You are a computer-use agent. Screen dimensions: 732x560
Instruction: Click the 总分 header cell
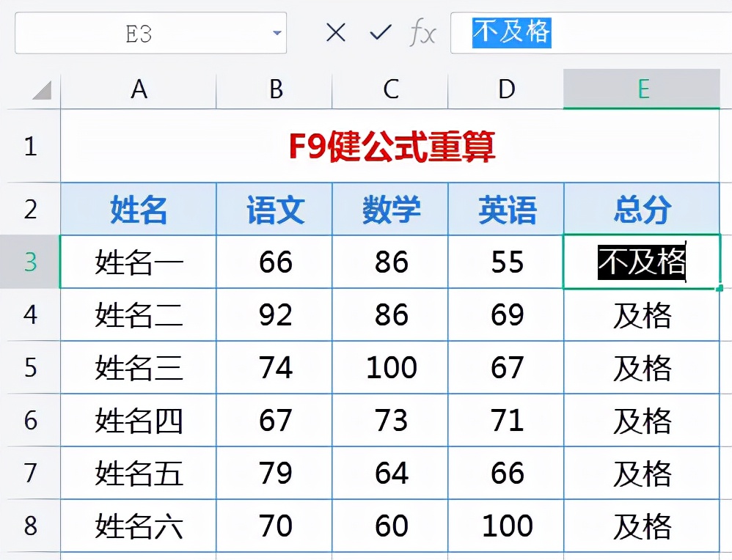(643, 210)
